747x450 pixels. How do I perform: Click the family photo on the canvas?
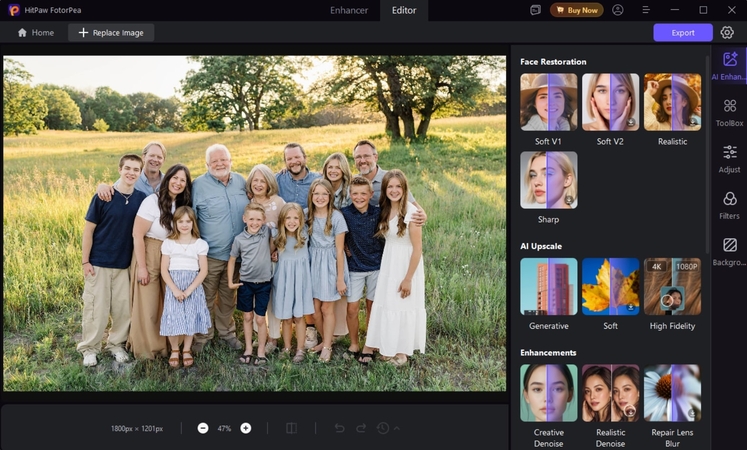point(254,223)
